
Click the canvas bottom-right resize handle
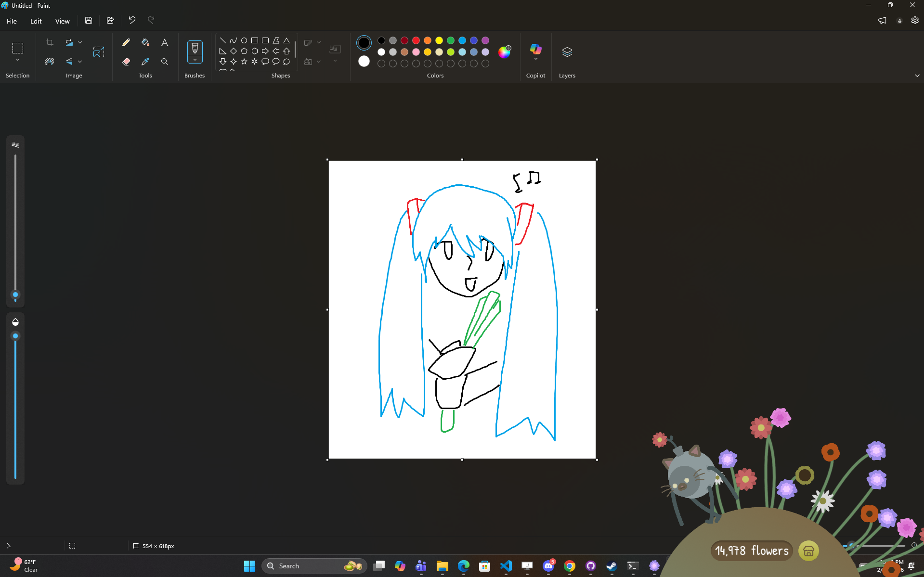tap(597, 460)
